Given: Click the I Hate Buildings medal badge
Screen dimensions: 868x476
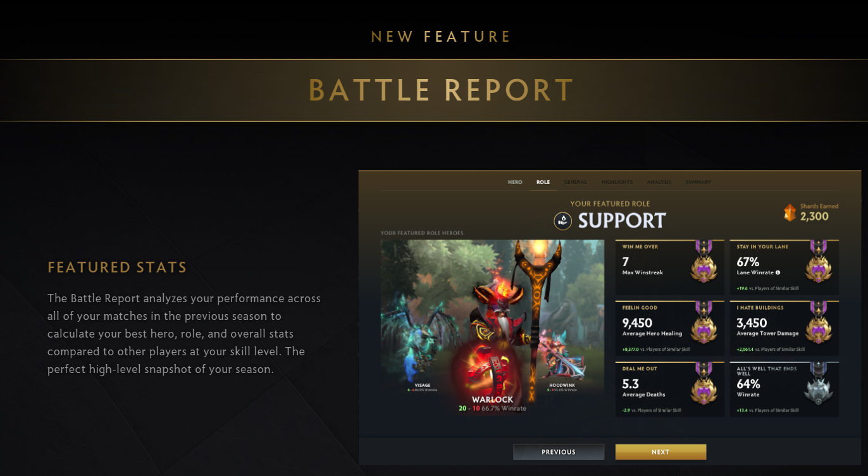Looking at the screenshot, I should [818, 323].
